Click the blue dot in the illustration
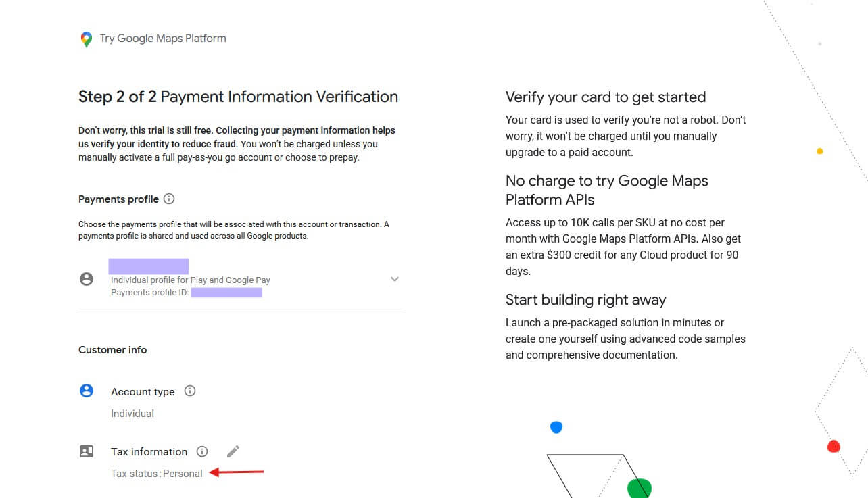This screenshot has width=868, height=498. click(x=556, y=426)
